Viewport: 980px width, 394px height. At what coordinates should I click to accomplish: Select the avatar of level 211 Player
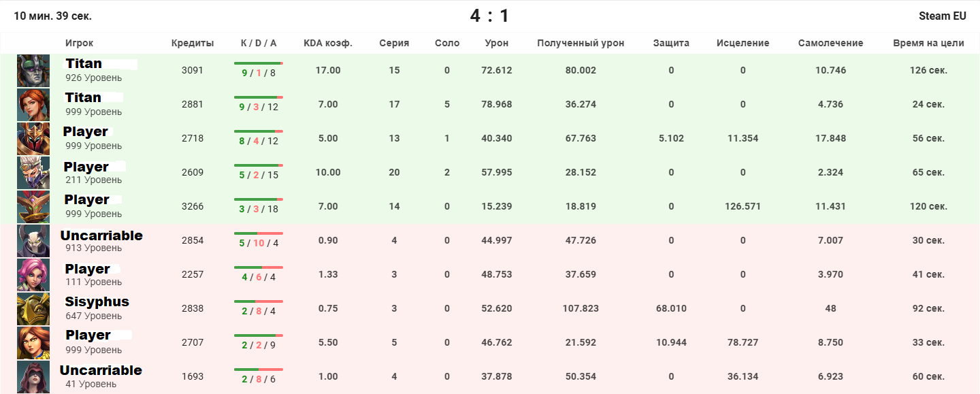(x=33, y=173)
